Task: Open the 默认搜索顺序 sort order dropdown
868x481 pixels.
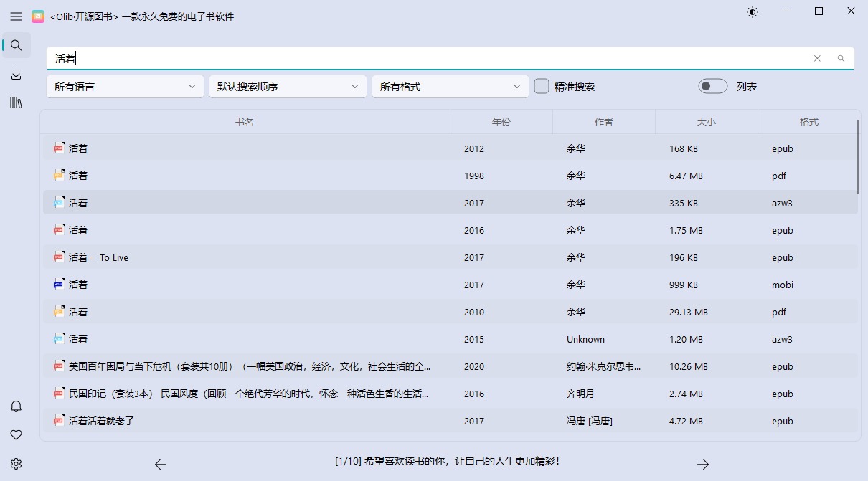Action: pyautogui.click(x=288, y=85)
